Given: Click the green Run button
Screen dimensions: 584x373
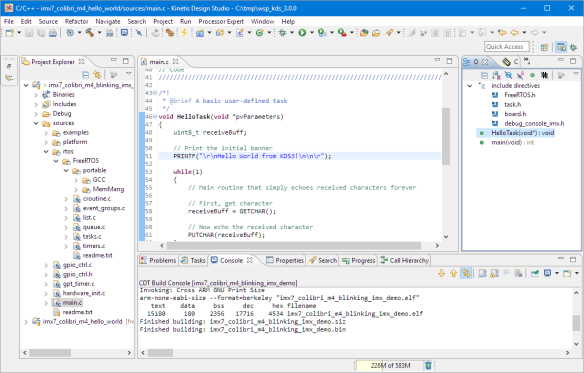Looking at the screenshot, I should (302, 33).
